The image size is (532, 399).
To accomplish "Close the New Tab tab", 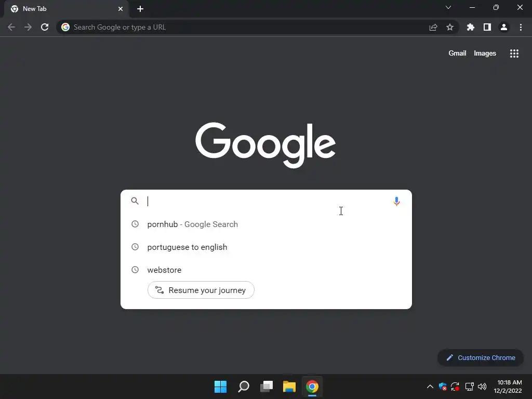I will pyautogui.click(x=121, y=9).
